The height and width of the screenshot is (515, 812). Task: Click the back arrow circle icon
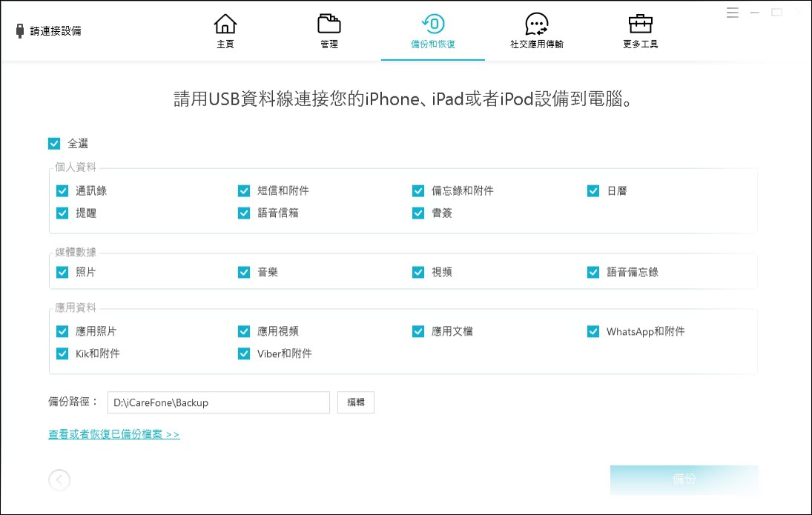[x=59, y=480]
